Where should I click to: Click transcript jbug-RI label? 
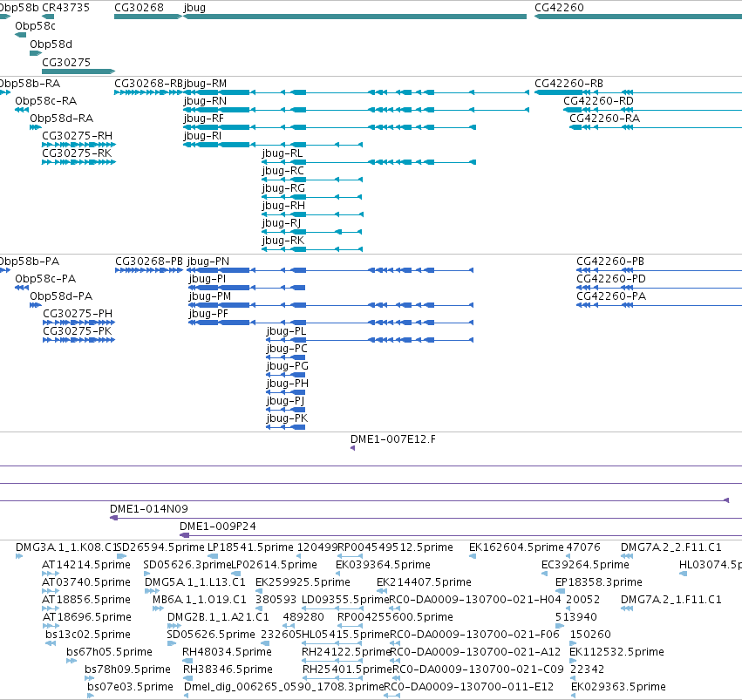(x=202, y=136)
